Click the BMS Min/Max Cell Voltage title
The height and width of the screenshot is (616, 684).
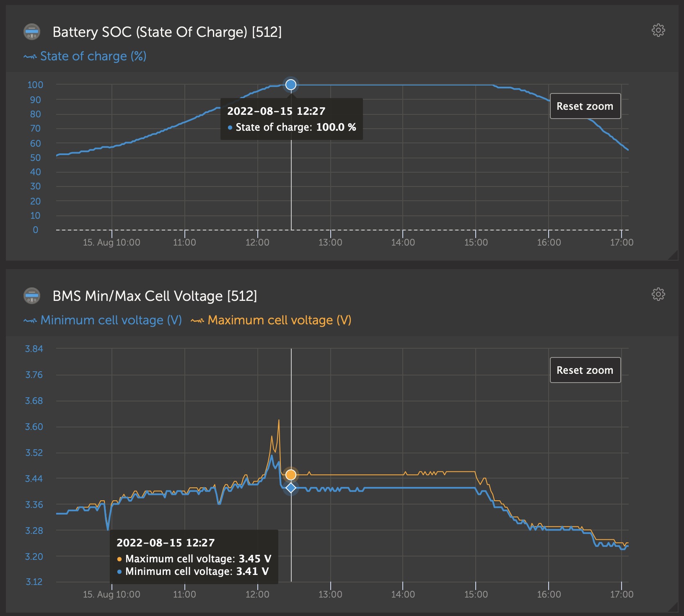(x=155, y=296)
